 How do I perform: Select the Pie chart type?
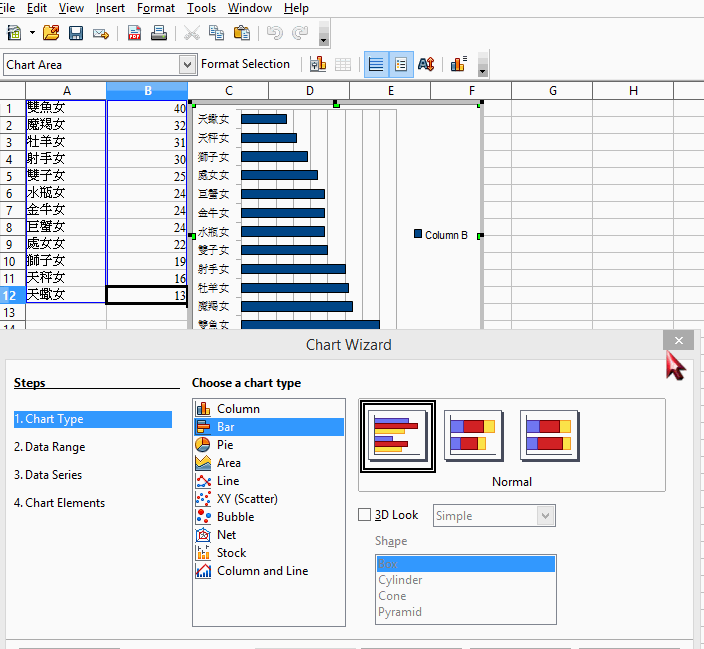click(x=225, y=445)
